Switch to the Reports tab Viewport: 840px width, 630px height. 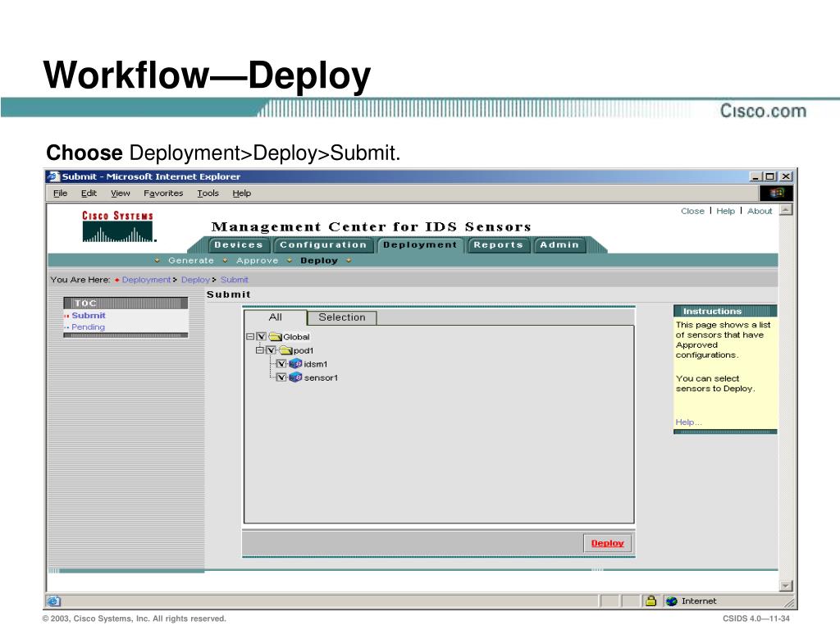click(x=498, y=244)
